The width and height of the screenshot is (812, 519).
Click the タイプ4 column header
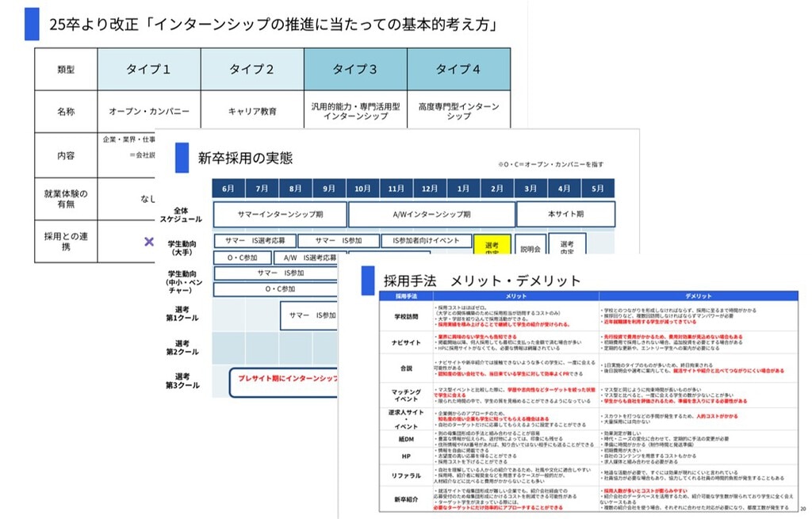[x=458, y=69]
